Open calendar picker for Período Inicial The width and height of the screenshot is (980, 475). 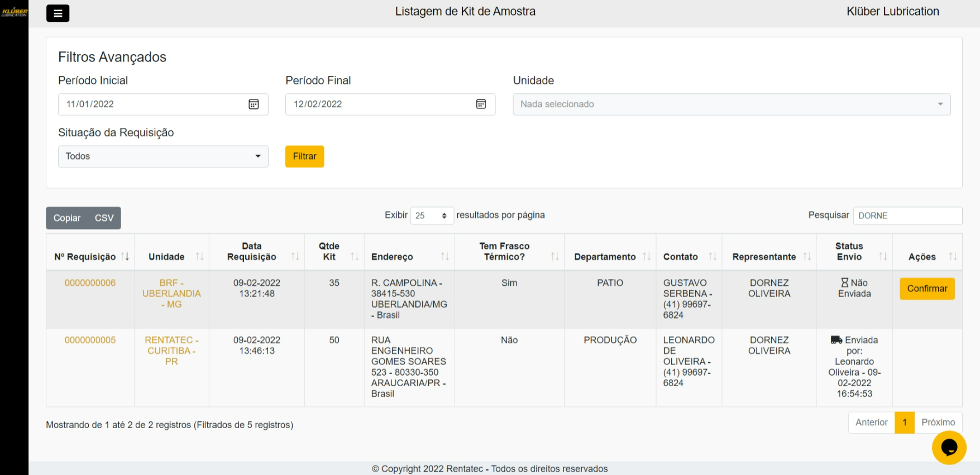coord(254,104)
